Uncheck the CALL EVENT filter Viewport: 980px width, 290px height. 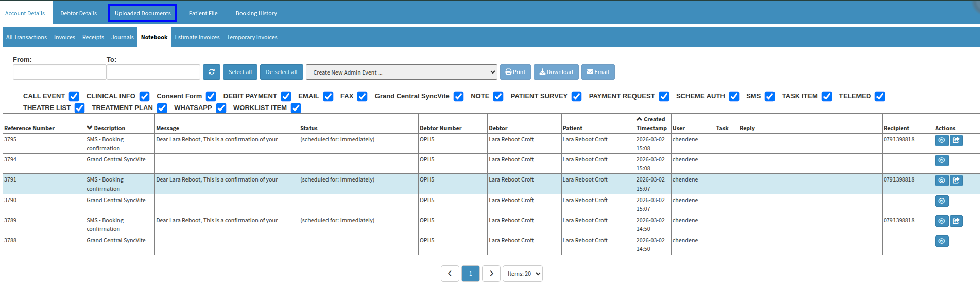click(x=74, y=96)
